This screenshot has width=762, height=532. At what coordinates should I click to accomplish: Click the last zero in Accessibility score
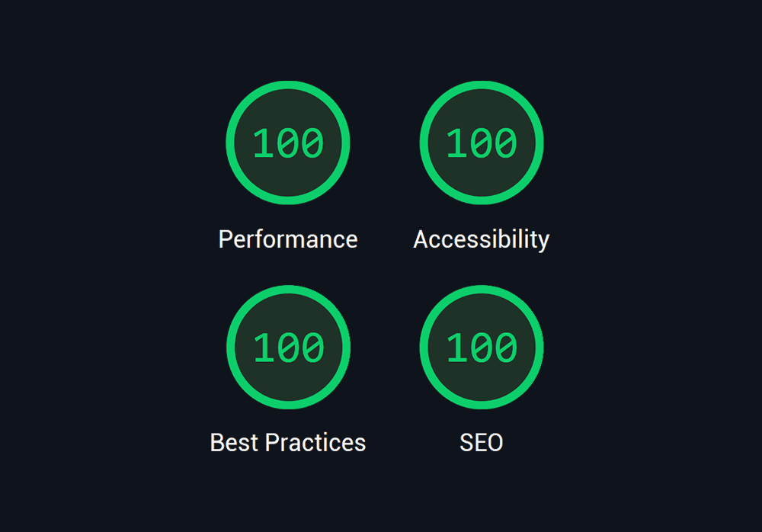(x=506, y=143)
